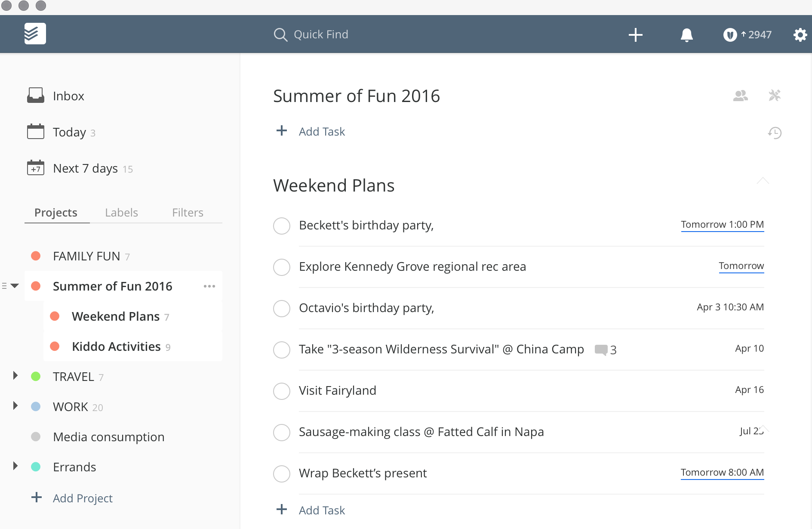Share the project via the people icon

click(740, 96)
